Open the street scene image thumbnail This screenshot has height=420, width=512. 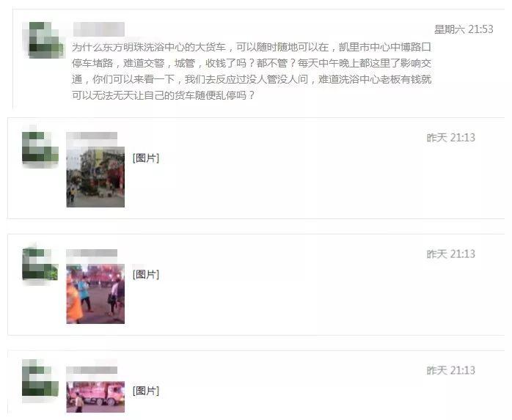pos(95,177)
